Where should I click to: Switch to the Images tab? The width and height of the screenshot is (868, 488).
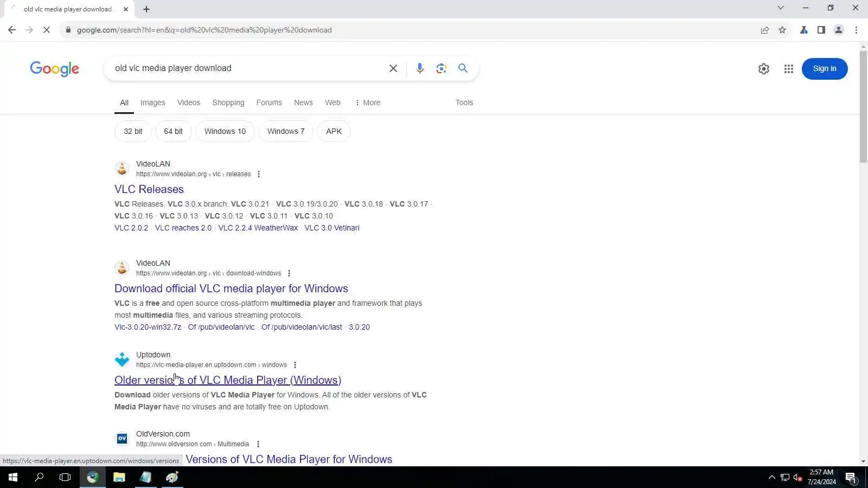152,102
